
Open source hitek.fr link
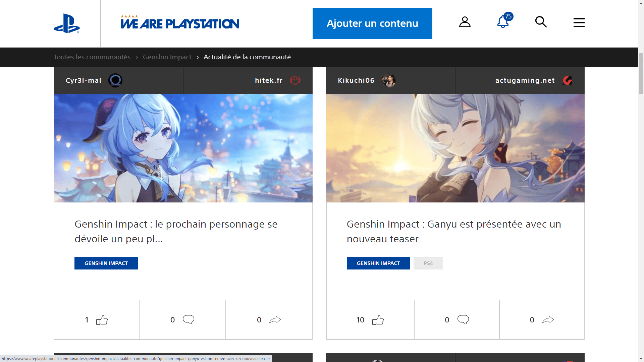269,80
